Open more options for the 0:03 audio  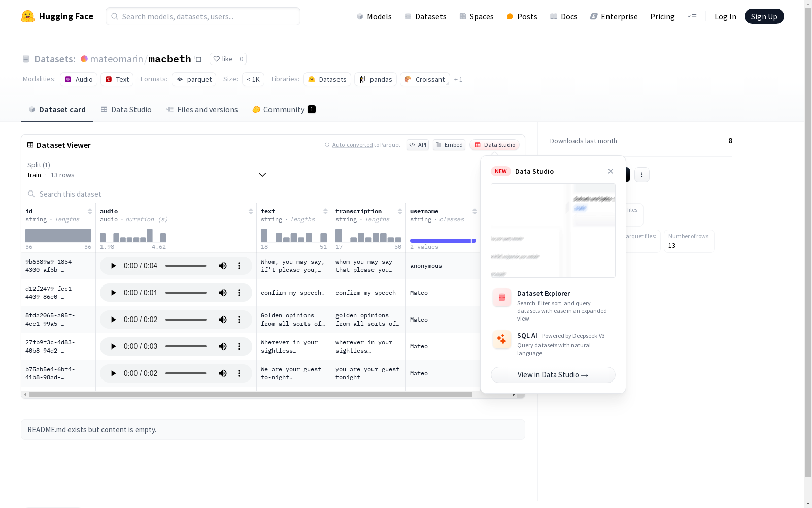[x=239, y=346]
